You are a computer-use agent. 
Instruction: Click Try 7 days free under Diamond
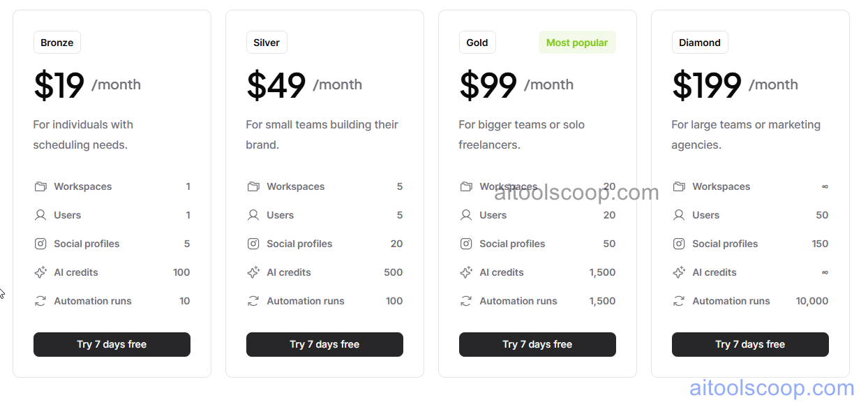(x=750, y=344)
